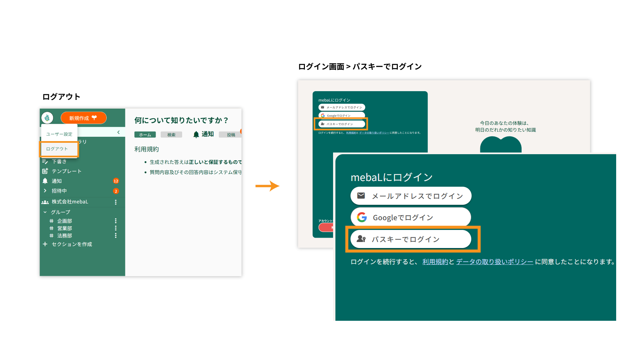Screen dimensions: 644x362
Task: Switch to the ホーム tab
Action: (145, 135)
